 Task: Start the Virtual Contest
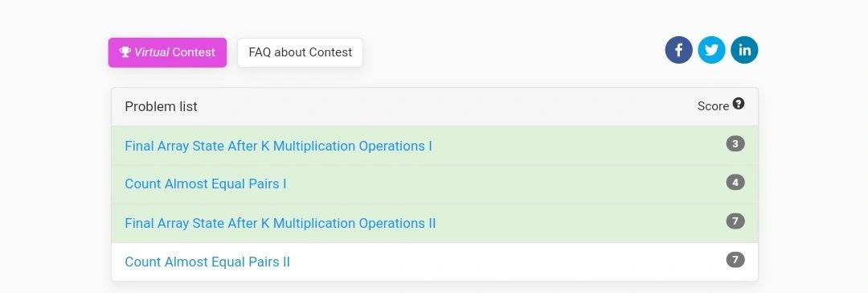click(x=167, y=52)
